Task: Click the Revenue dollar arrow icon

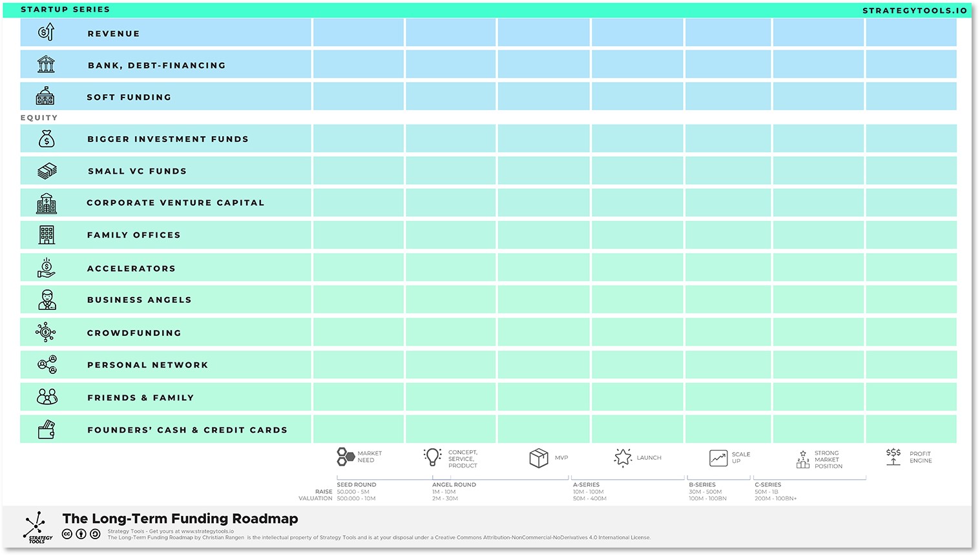Action: click(x=47, y=32)
